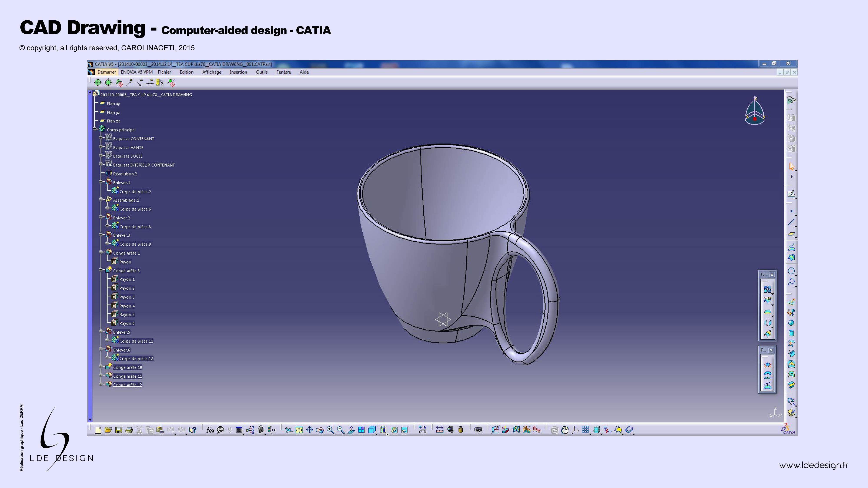Click the compass in top-right viewport
The width and height of the screenshot is (868, 488).
[x=755, y=111]
